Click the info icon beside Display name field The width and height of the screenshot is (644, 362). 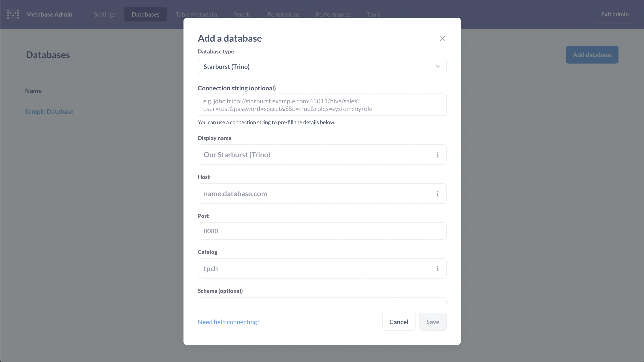coord(437,155)
